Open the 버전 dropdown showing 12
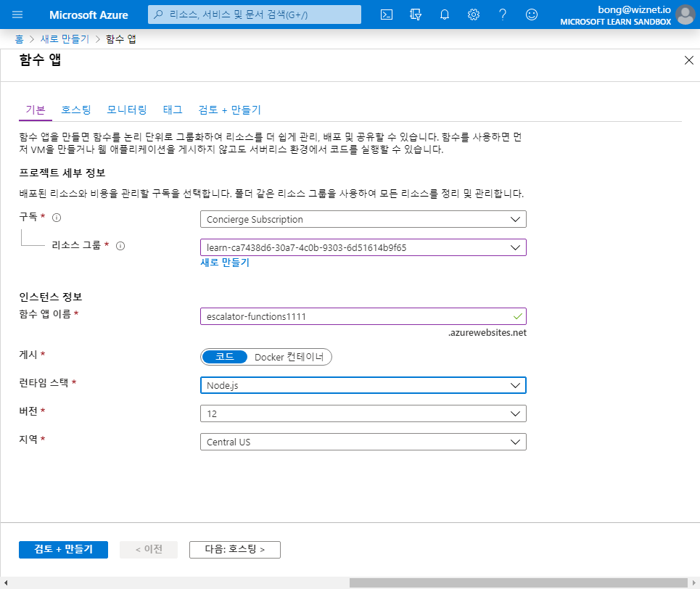This screenshot has width=700, height=589. coord(363,413)
